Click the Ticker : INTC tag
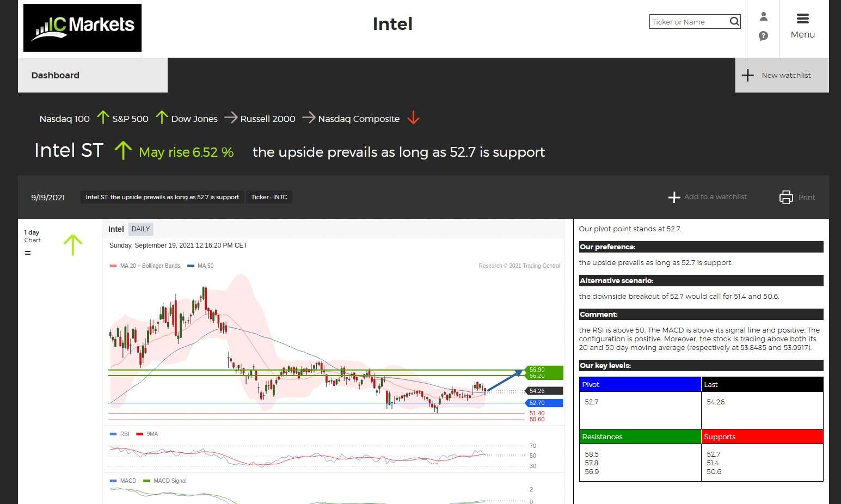This screenshot has height=504, width=841. click(269, 197)
